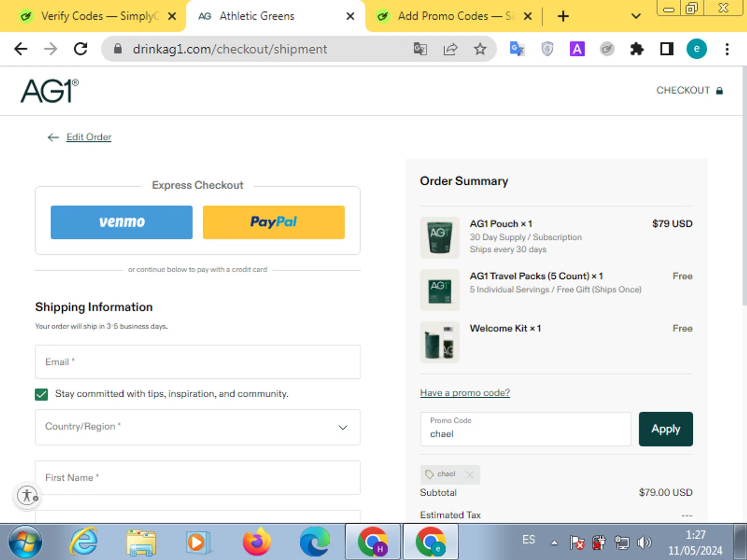The image size is (747, 560).
Task: Open the taskbar clock and date
Action: pos(695,543)
